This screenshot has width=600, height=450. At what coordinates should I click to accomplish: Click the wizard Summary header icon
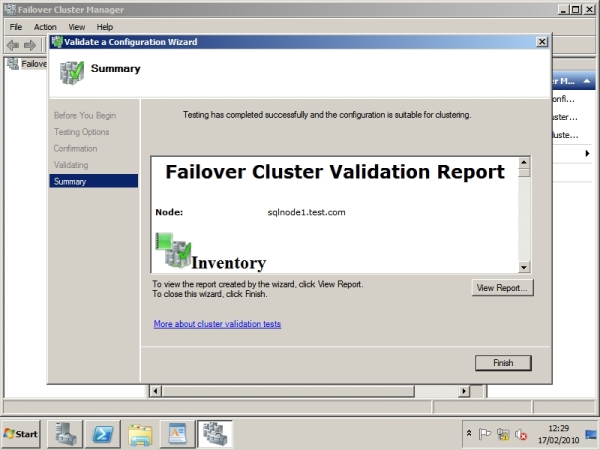[x=72, y=72]
